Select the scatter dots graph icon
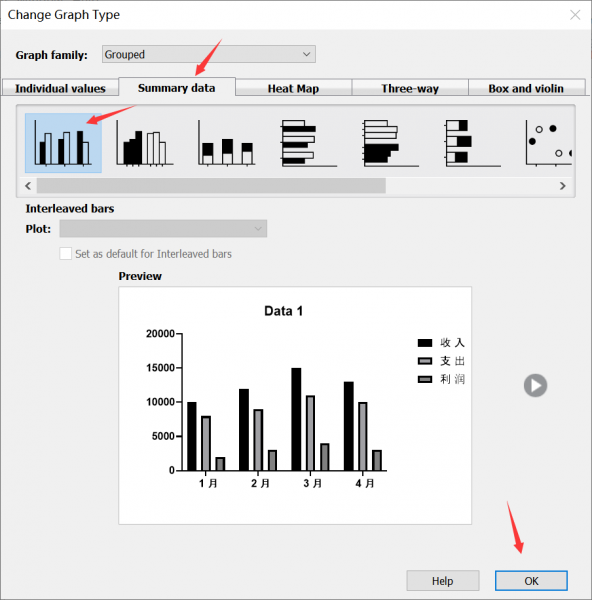592x600 pixels. (x=548, y=143)
